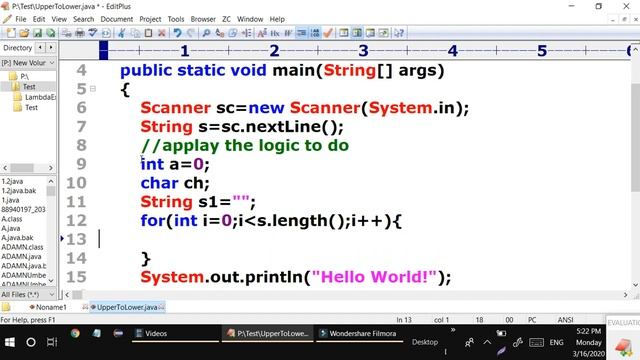Image resolution: width=640 pixels, height=360 pixels.
Task: Undo the last edit with blue arrow
Action: point(177,33)
